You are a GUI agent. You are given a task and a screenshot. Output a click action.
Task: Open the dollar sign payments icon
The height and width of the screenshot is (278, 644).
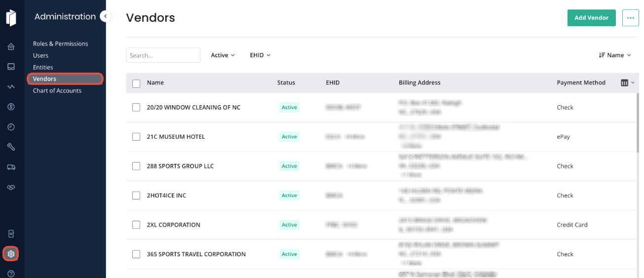11,107
